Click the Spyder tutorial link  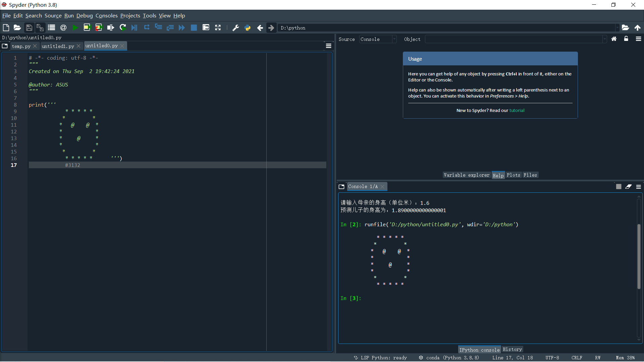click(x=517, y=111)
